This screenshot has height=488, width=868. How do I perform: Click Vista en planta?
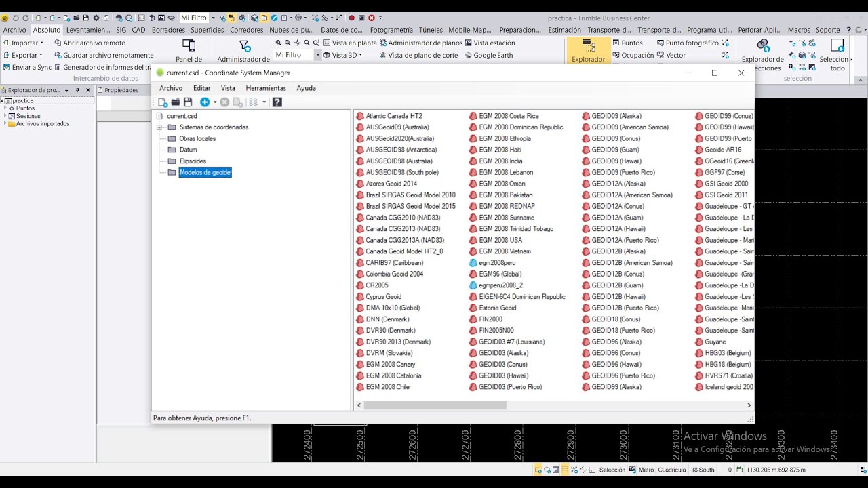point(350,43)
